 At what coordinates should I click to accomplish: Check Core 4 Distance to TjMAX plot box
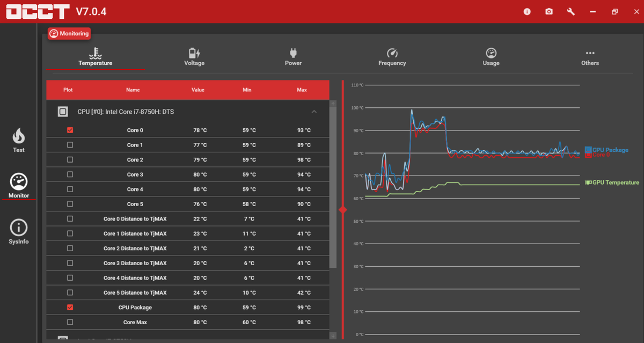pos(70,278)
